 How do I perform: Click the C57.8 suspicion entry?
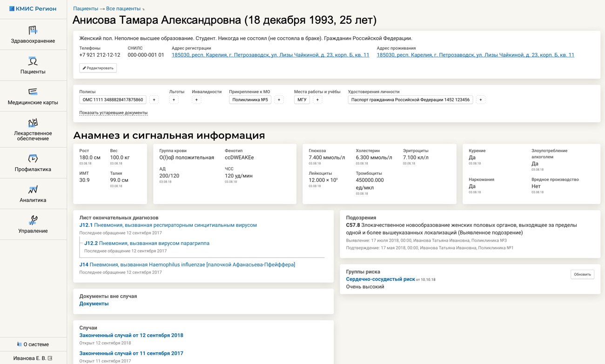[462, 229]
